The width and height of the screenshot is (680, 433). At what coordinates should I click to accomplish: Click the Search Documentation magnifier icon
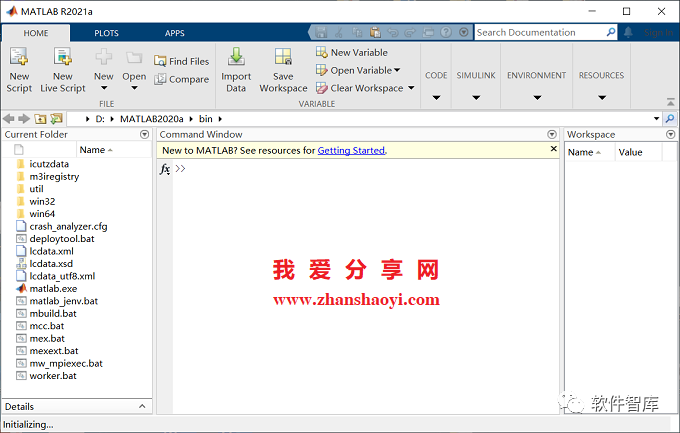[x=611, y=32]
